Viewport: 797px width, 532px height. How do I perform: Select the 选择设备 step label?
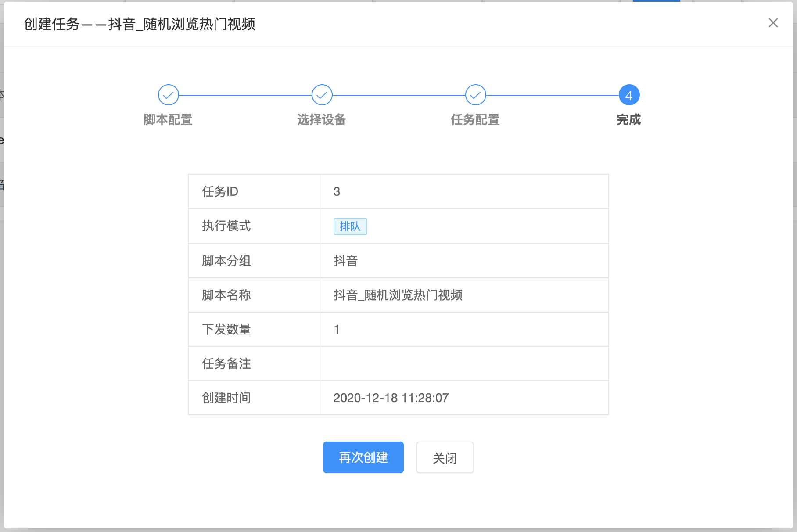coord(322,119)
